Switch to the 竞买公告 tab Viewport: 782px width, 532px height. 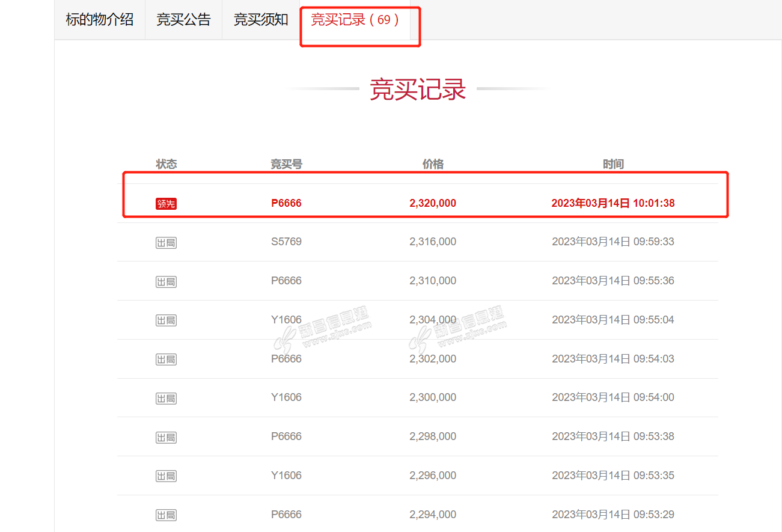[183, 19]
